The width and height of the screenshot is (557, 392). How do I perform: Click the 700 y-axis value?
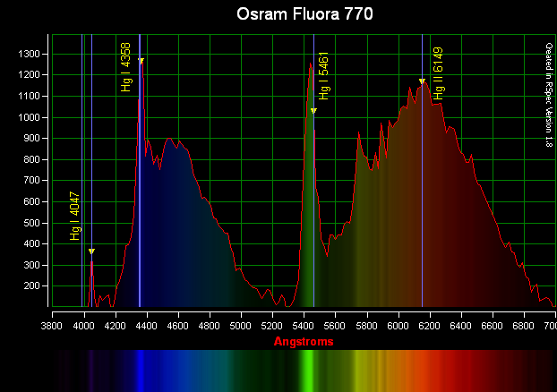tap(31, 181)
